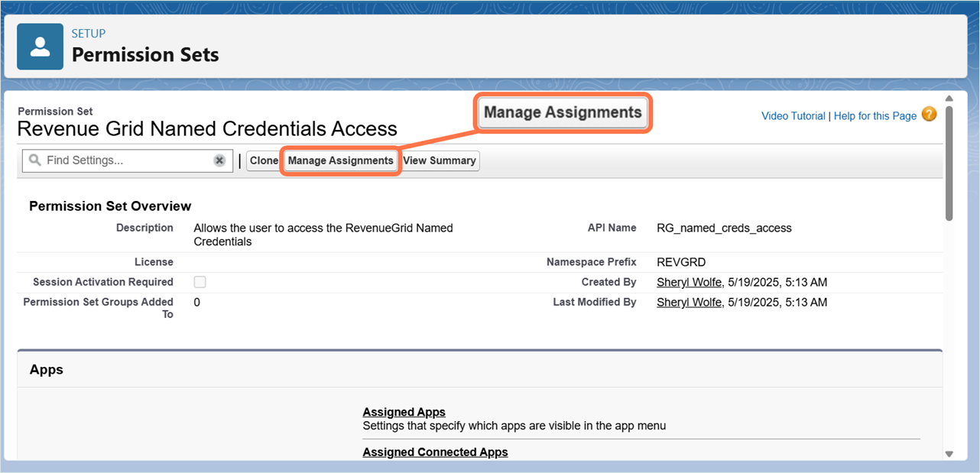This screenshot has width=980, height=473.
Task: Clear the Find Settings search box
Action: coord(219,160)
